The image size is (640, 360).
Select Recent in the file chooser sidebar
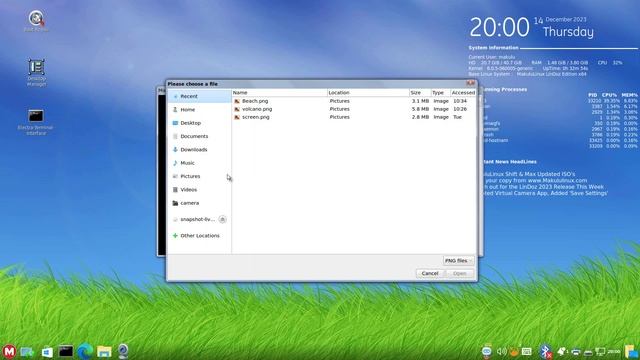[199, 96]
